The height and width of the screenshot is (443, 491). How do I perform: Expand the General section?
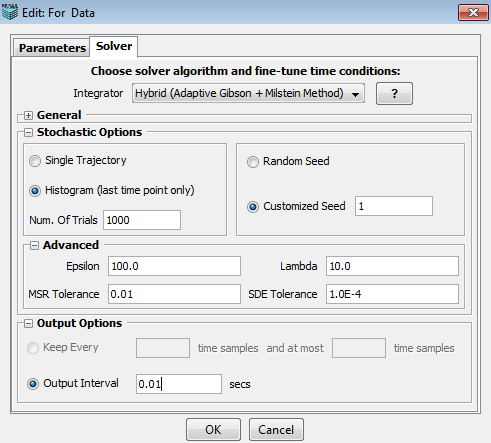(x=29, y=116)
